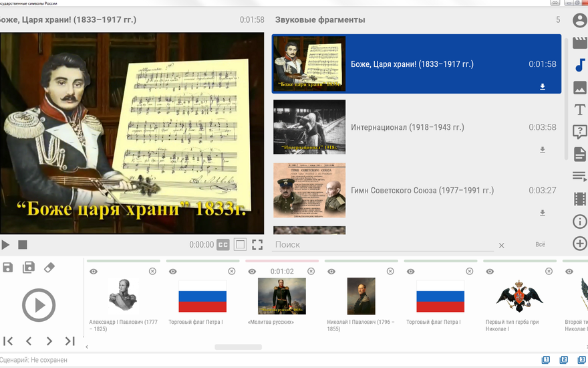Clear the search field with X
Image resolution: width=588 pixels, height=368 pixels.
[501, 246]
